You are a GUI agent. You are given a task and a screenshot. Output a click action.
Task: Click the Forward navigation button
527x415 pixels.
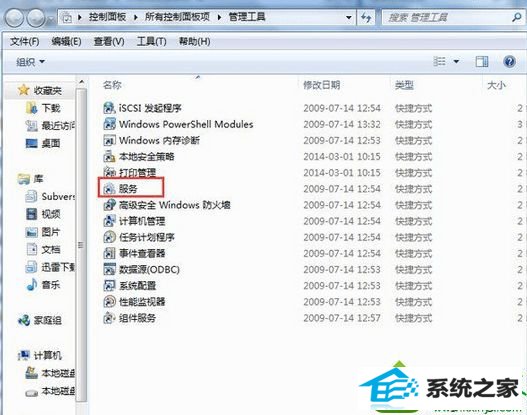point(35,17)
